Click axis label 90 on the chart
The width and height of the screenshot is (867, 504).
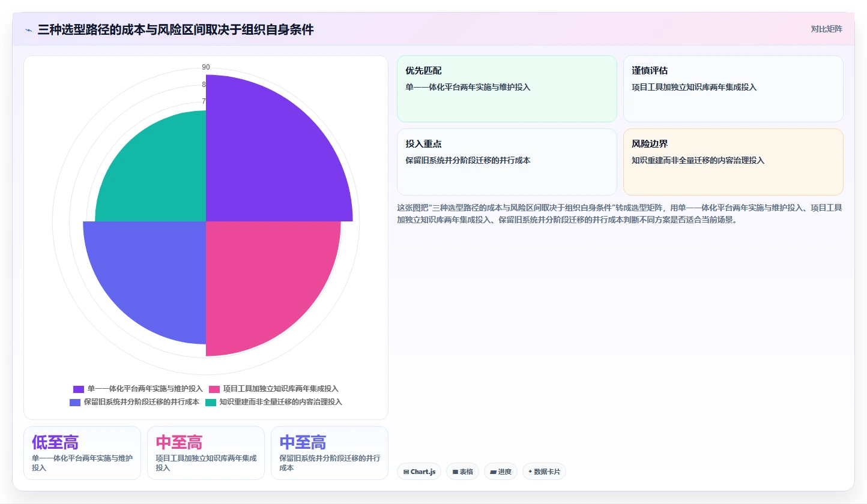click(x=206, y=67)
